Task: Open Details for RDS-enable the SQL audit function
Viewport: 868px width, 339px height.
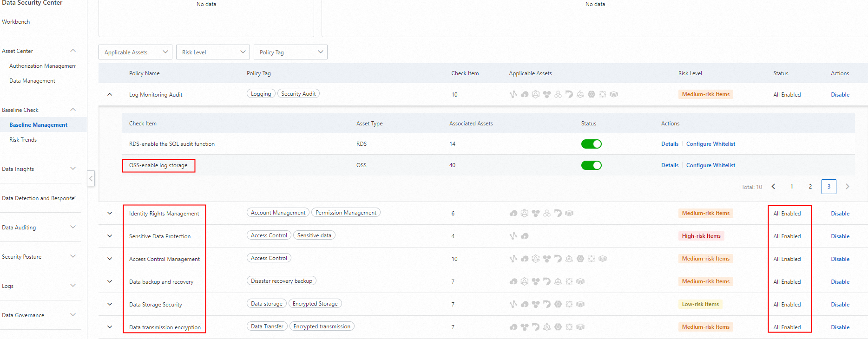Action: tap(670, 144)
